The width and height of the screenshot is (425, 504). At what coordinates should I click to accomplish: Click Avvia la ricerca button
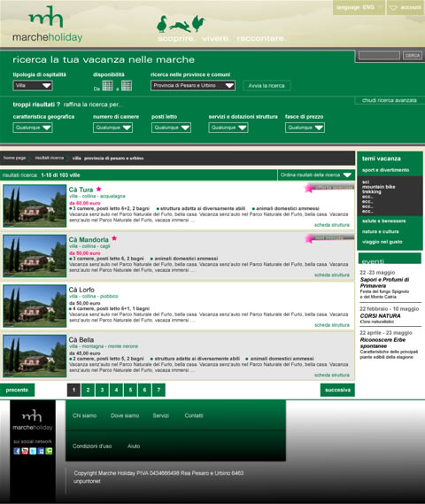tap(267, 86)
